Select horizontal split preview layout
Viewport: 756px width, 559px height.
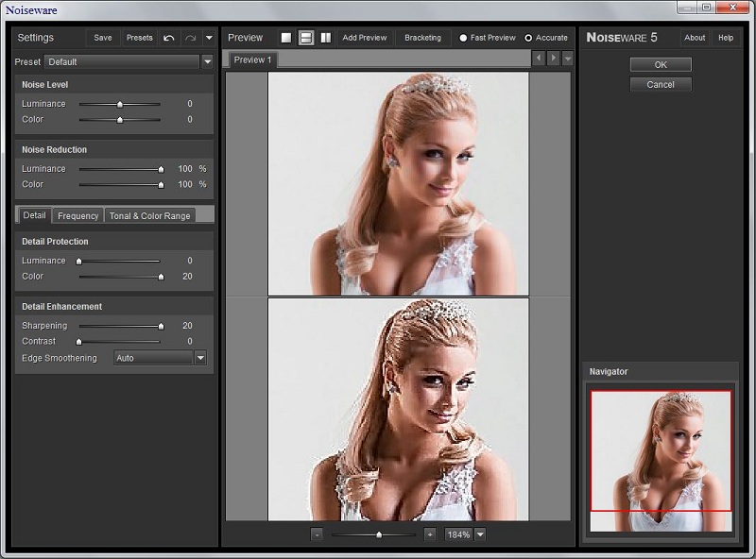coord(306,38)
